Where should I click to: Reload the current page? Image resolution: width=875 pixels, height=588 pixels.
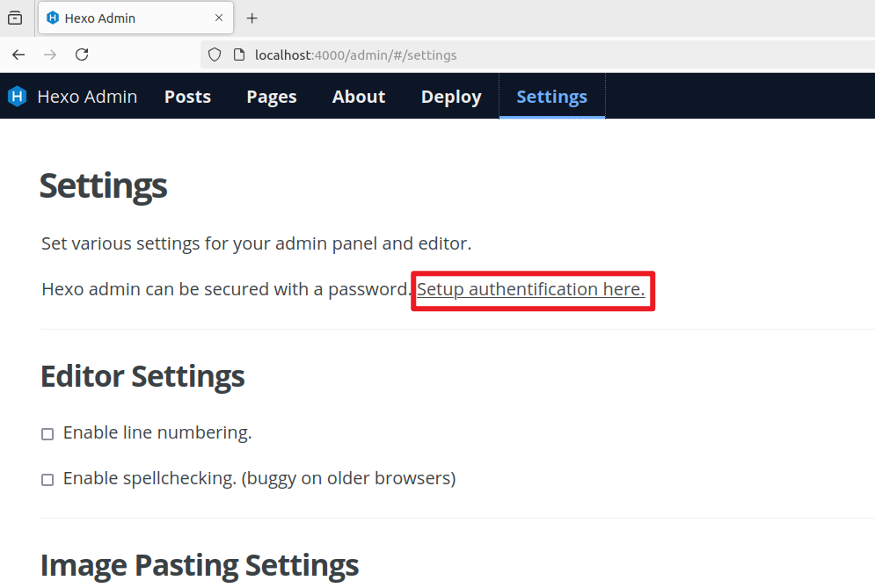[x=82, y=54]
